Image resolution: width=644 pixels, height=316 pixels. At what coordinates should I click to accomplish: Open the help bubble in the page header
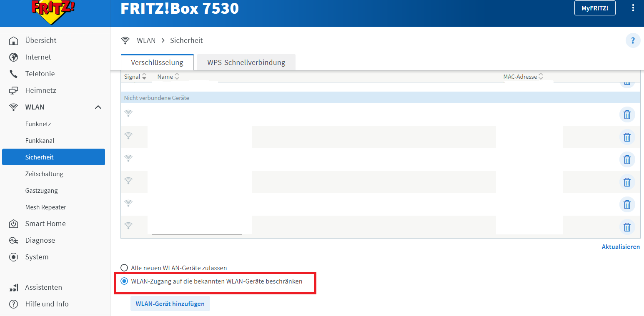(x=633, y=40)
